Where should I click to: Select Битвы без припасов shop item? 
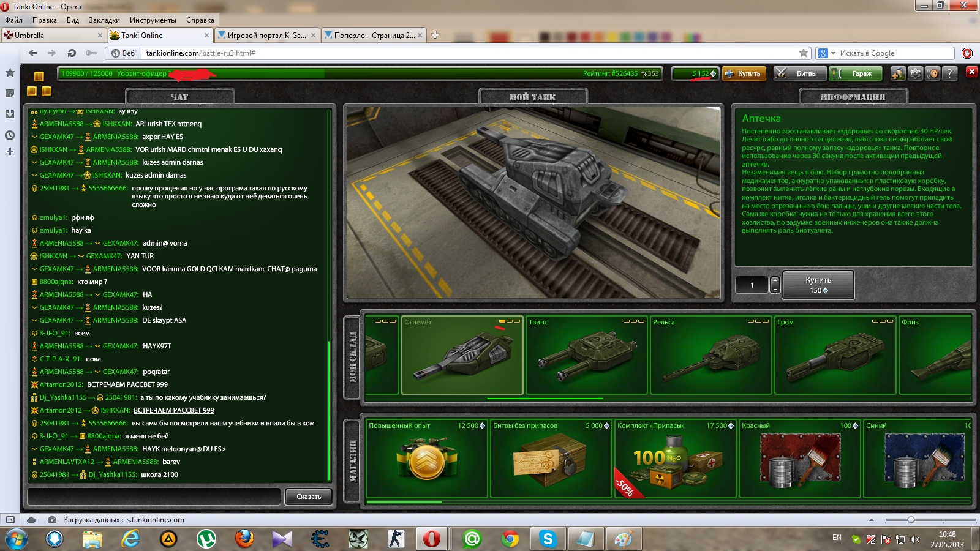tap(551, 459)
